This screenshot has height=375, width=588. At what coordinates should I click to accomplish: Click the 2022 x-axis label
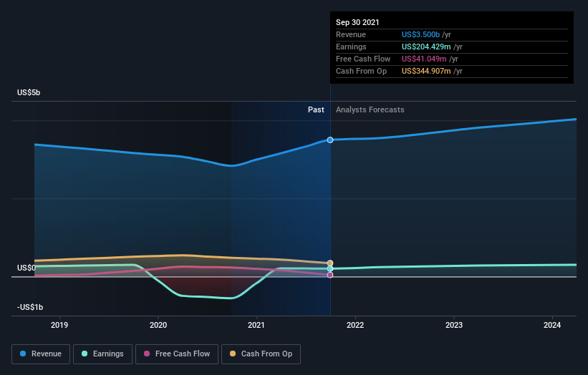(x=355, y=325)
